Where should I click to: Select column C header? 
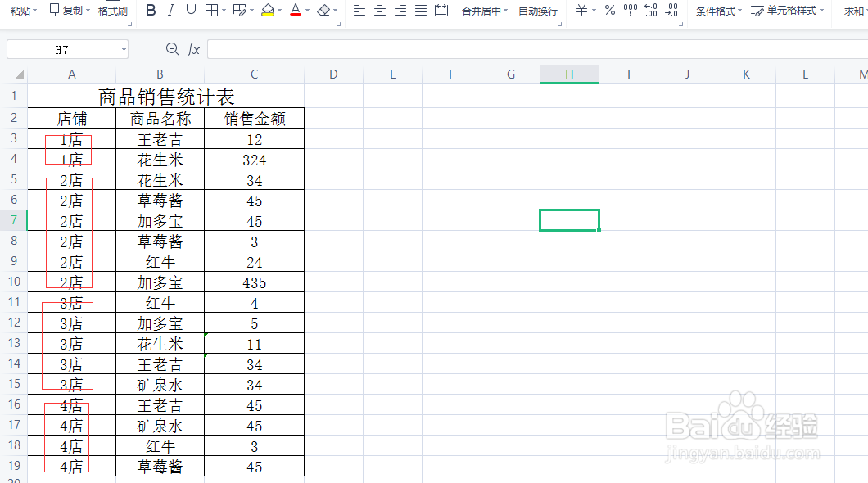(254, 74)
